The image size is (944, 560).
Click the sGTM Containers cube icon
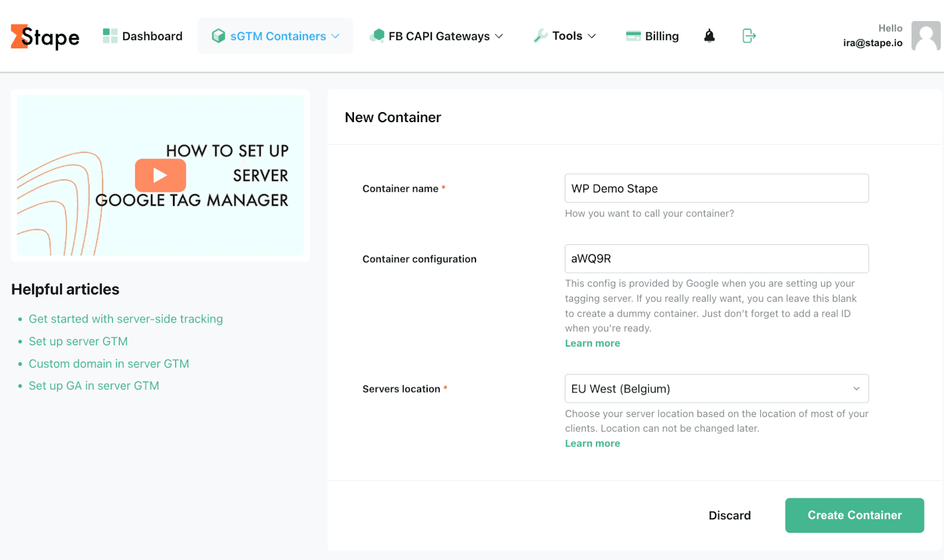(218, 35)
